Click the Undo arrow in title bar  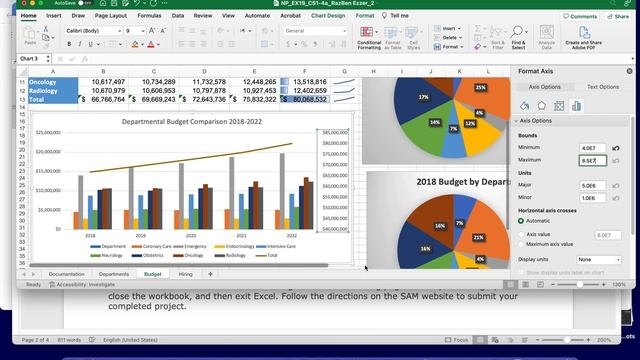(137, 3)
